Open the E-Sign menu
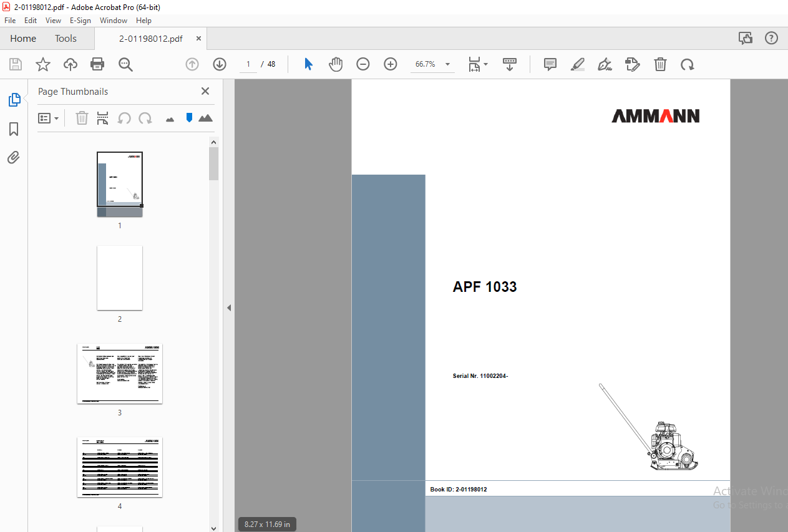This screenshot has width=788, height=532. point(80,20)
